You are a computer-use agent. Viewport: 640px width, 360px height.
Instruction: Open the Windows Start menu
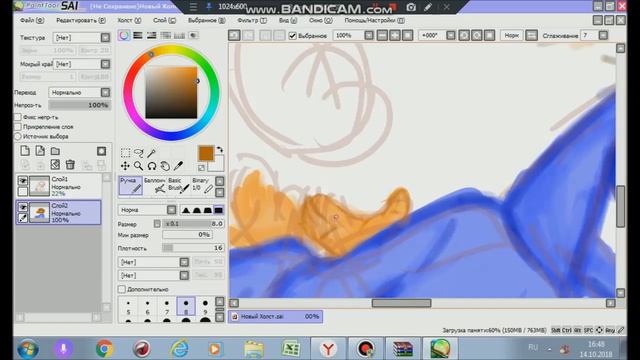28,349
